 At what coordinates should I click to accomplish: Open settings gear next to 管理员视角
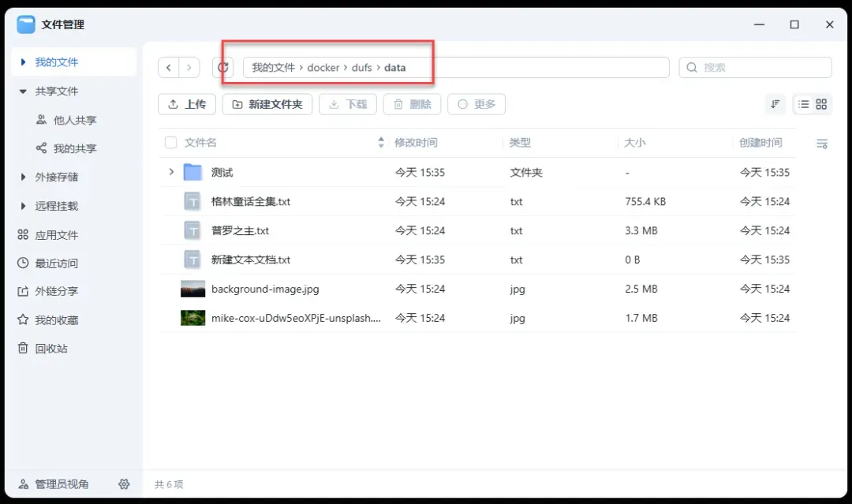[124, 483]
